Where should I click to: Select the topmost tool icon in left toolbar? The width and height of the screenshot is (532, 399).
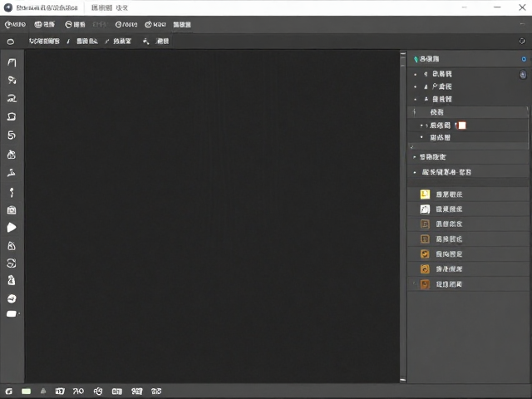(12, 62)
